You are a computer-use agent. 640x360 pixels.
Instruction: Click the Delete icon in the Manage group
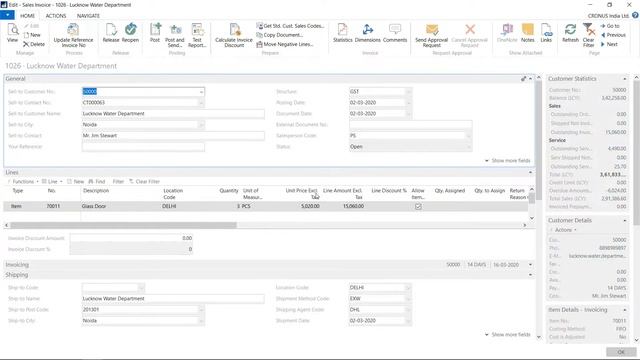(x=34, y=44)
